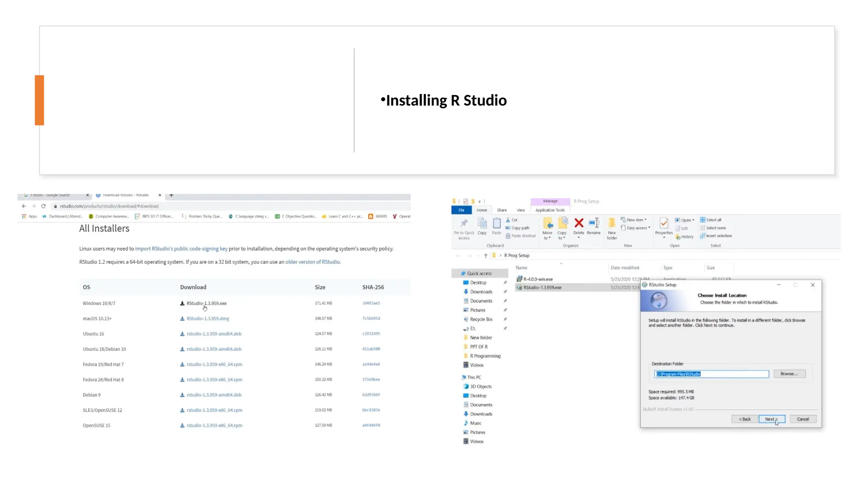Image resolution: width=868 pixels, height=488 pixels.
Task: Click the Chrome address bar URL
Action: [x=109, y=206]
